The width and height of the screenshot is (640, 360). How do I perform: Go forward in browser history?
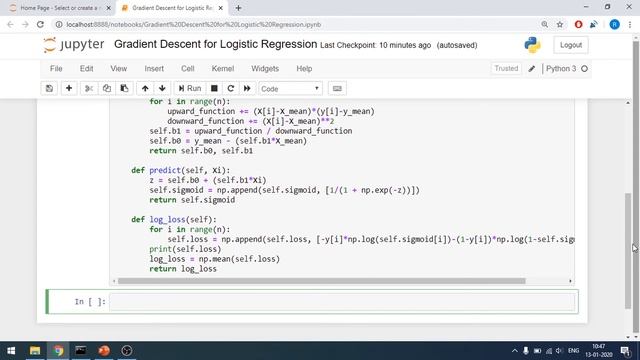(x=25, y=24)
